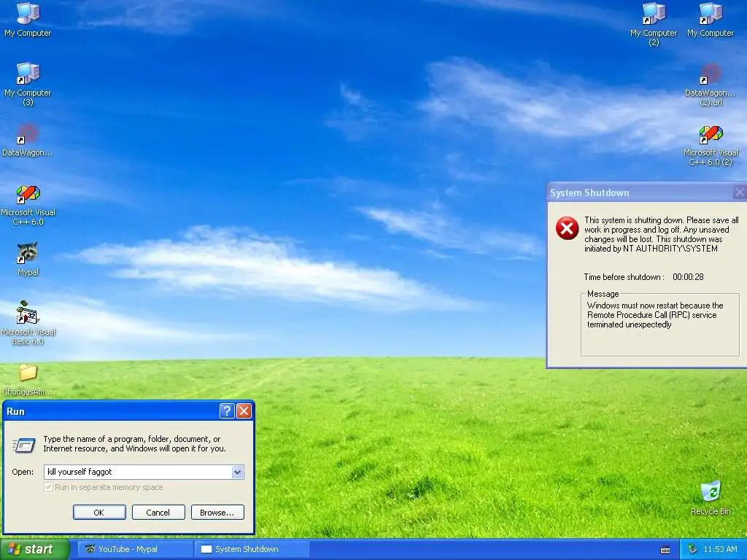The height and width of the screenshot is (560, 747).
Task: Select the Mypal raccoon browser icon
Action: (28, 259)
